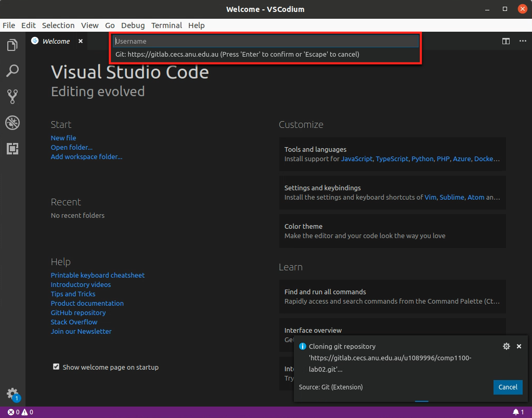
Task: Click Settings and keybindings heading
Action: (x=322, y=188)
